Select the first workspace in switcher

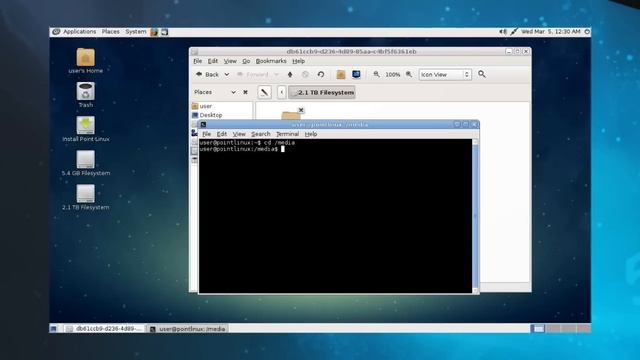[x=537, y=329]
